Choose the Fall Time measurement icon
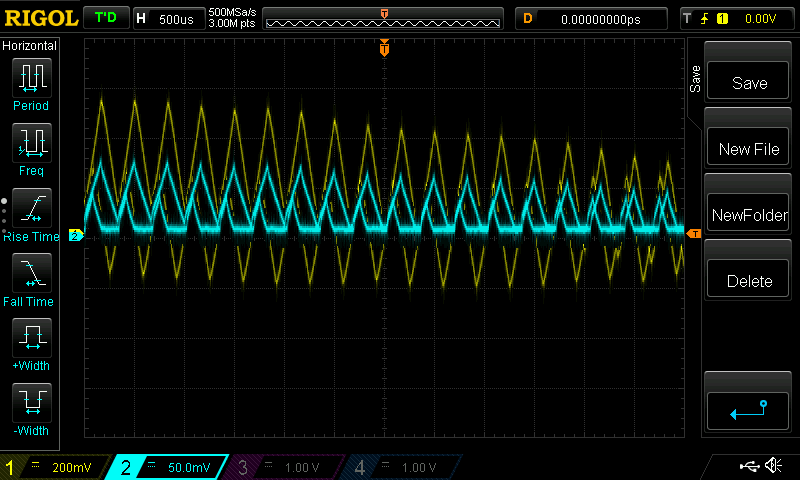The image size is (800, 480). [31, 273]
